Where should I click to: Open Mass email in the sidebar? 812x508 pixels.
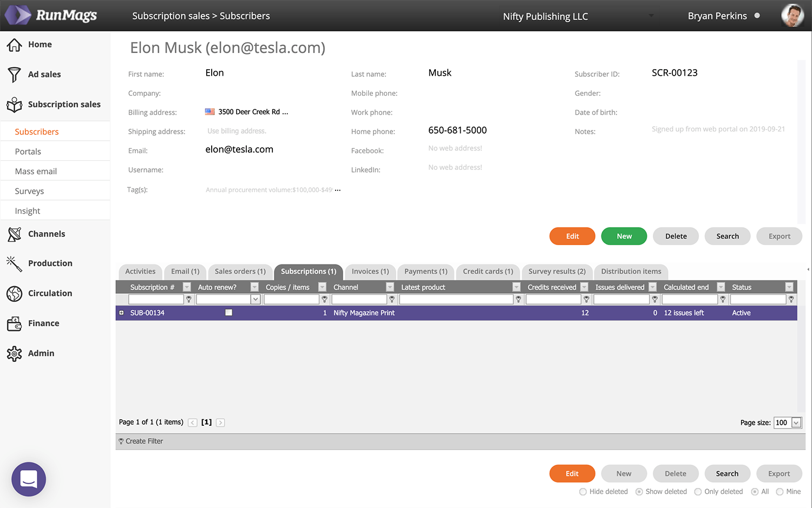click(x=55, y=171)
